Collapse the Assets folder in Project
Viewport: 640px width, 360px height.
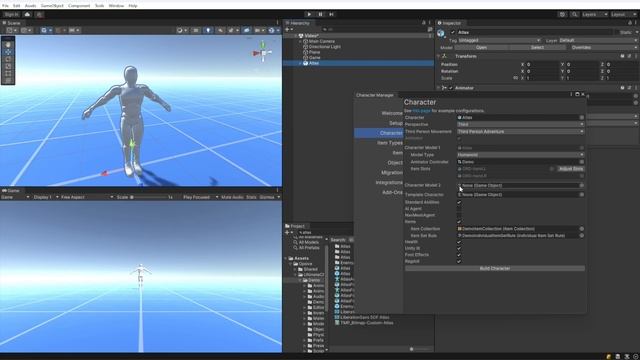(x=286, y=258)
